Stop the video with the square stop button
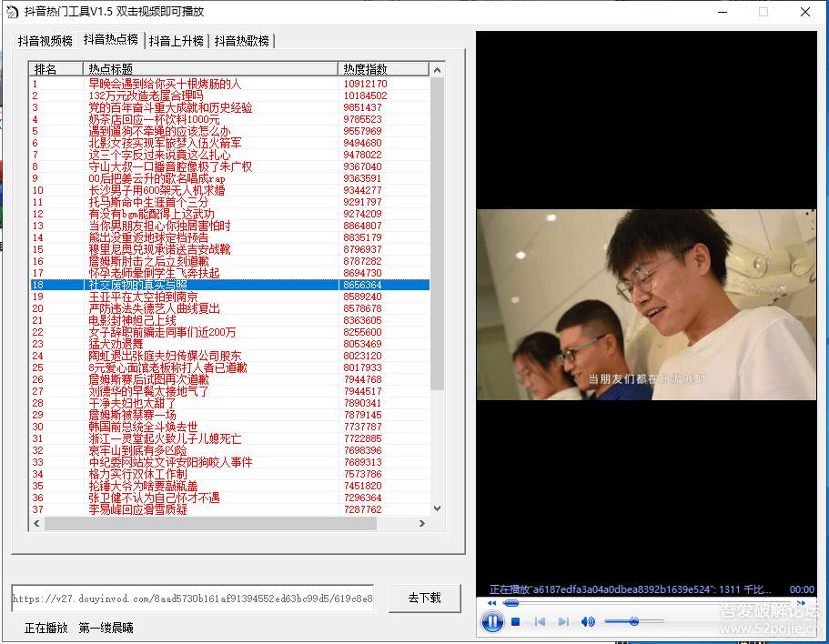The image size is (829, 644). (516, 622)
